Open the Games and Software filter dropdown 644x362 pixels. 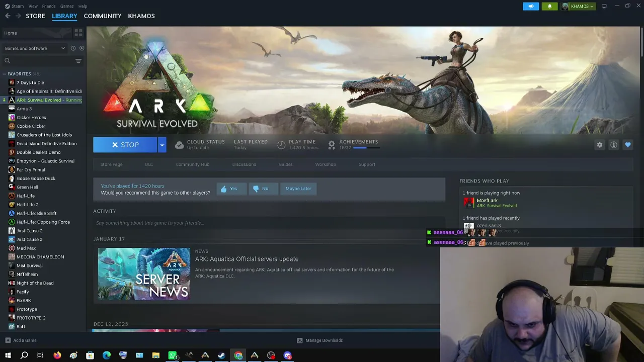pos(35,48)
